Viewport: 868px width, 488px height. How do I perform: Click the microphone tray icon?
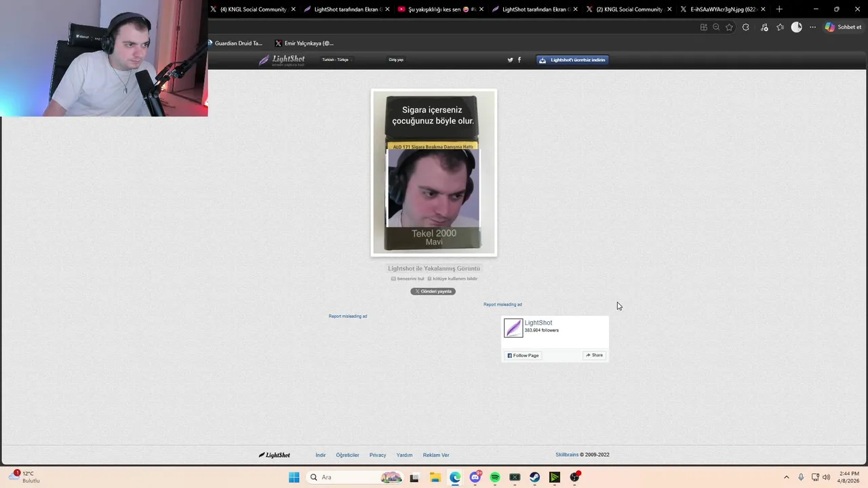801,477
